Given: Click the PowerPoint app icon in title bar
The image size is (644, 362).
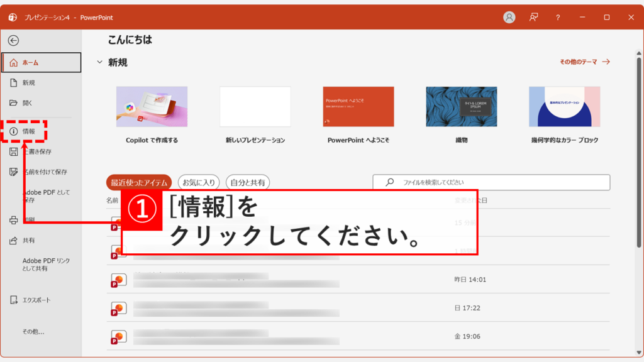Looking at the screenshot, I should (13, 17).
